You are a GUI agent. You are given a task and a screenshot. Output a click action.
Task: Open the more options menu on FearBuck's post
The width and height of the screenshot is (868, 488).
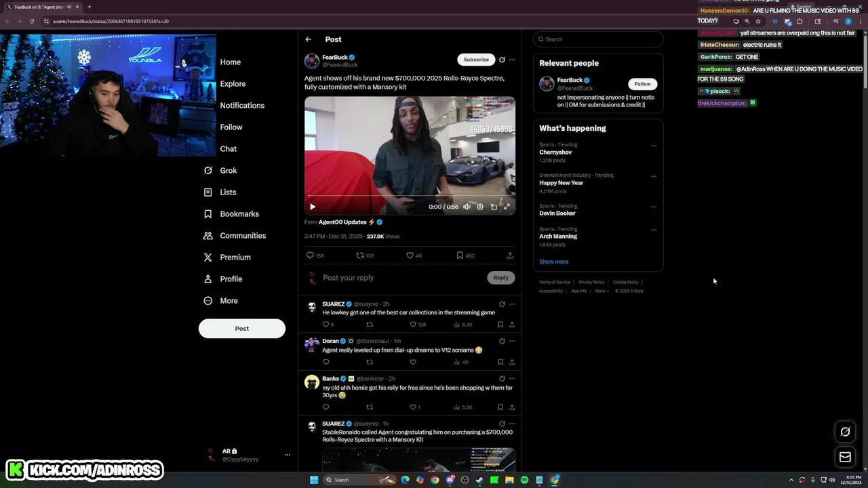coord(512,60)
